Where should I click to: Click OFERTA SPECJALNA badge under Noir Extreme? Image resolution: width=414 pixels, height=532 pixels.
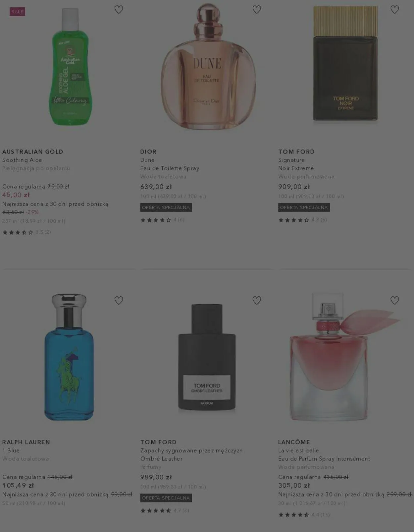coord(304,207)
